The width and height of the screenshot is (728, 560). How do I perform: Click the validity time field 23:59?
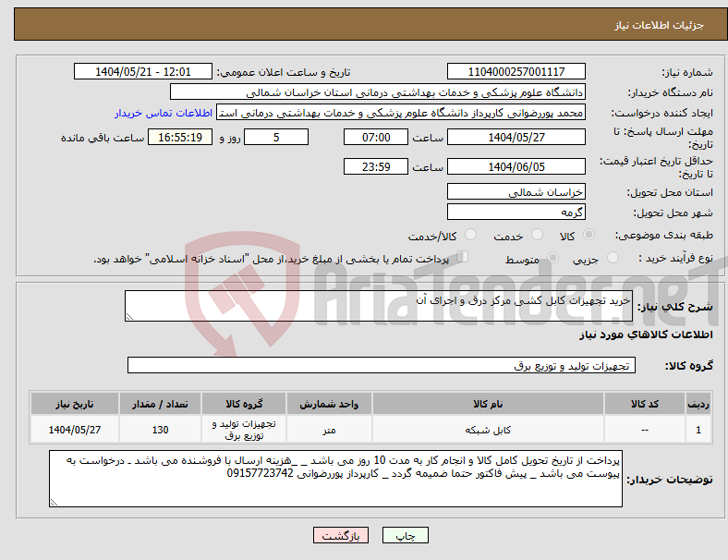click(376, 166)
